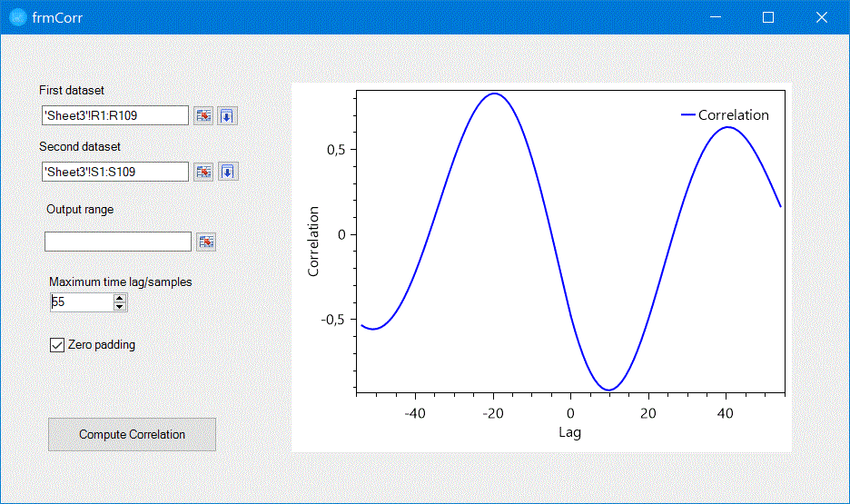Focus the empty Output range field
The height and width of the screenshot is (504, 850).
118,242
